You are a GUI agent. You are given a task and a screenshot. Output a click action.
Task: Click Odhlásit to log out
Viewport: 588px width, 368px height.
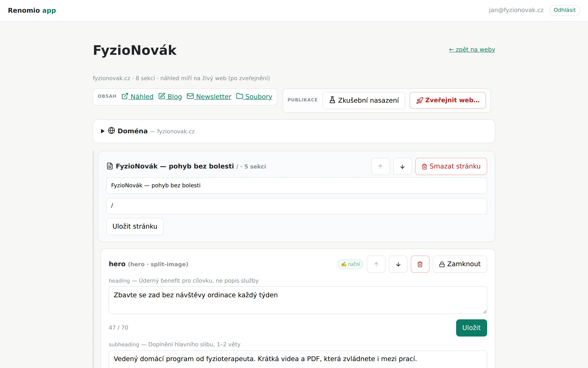pyautogui.click(x=565, y=10)
